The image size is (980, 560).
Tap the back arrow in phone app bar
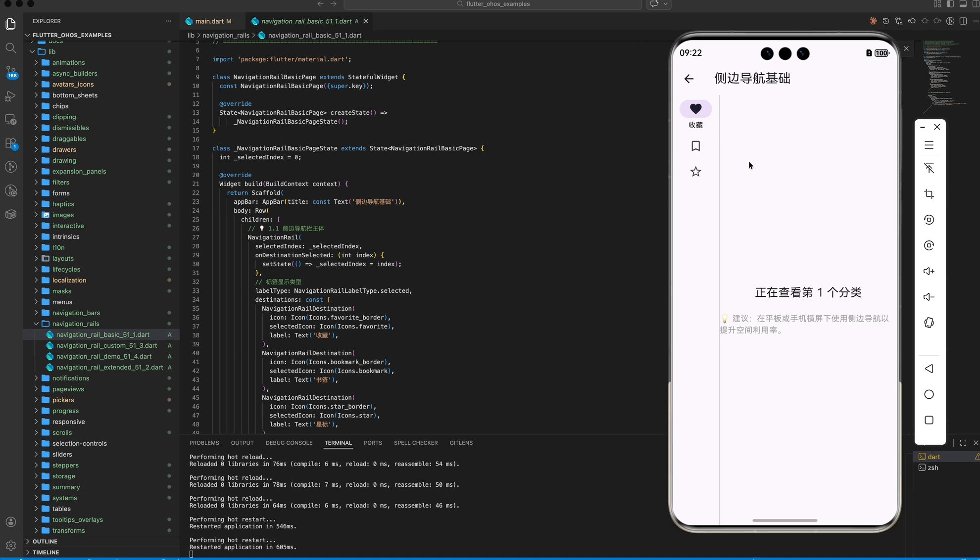tap(688, 79)
